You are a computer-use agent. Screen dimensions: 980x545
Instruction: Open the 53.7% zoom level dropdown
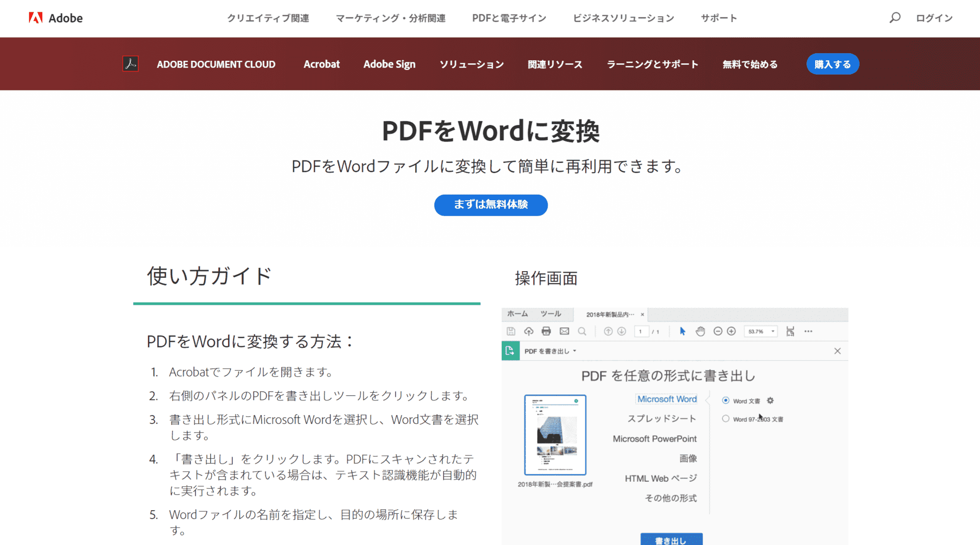[761, 331]
